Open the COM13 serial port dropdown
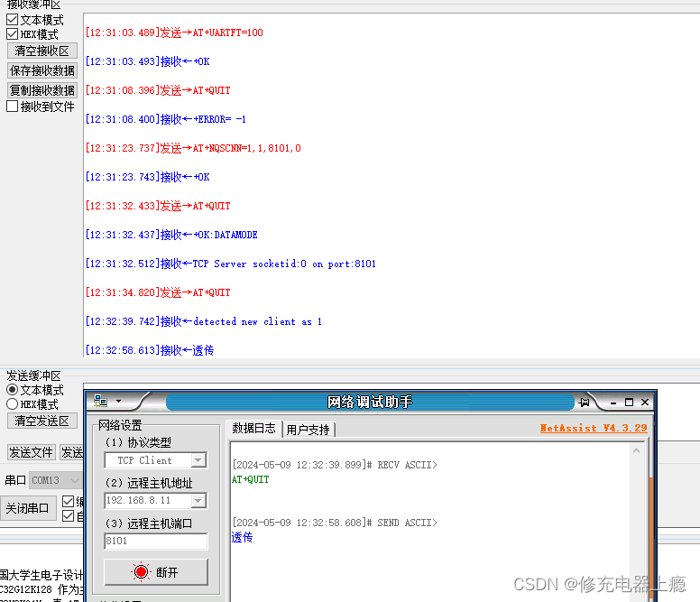 click(56, 480)
